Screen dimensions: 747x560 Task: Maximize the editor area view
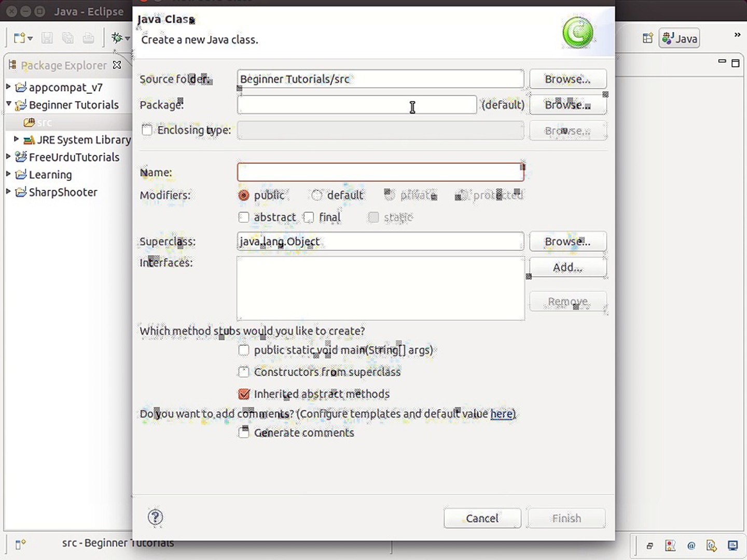tap(735, 63)
